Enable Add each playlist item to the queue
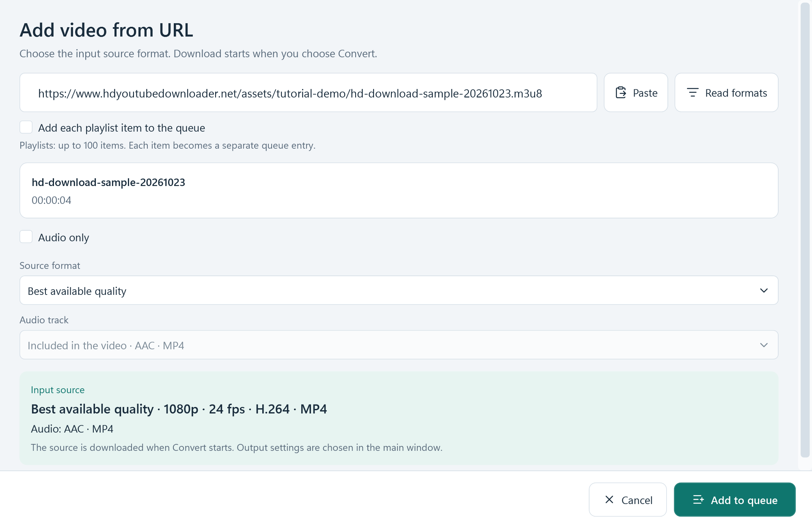This screenshot has width=812, height=528. pos(26,127)
